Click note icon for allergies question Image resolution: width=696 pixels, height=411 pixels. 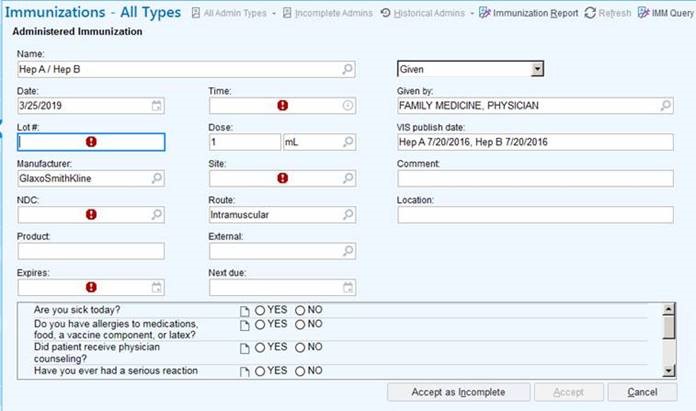245,325
